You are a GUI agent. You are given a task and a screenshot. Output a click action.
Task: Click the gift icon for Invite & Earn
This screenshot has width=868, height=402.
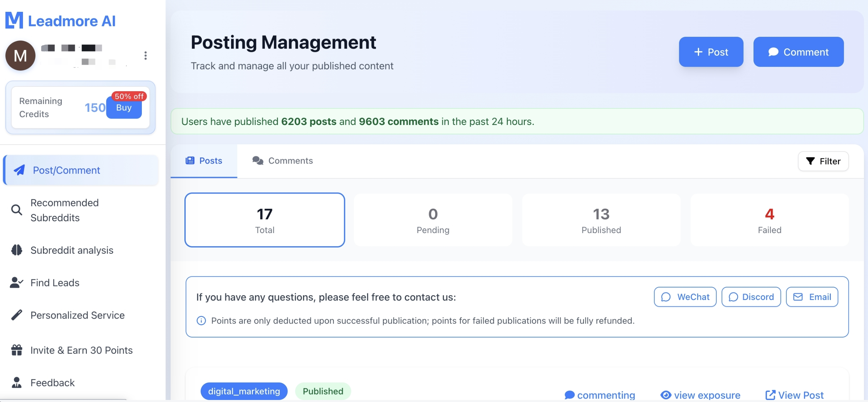coord(17,350)
